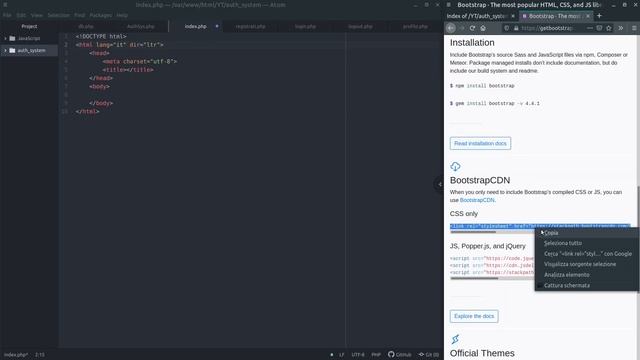Click the cursor position 2:15 in status bar
The width and height of the screenshot is (640, 360).
tap(40, 355)
